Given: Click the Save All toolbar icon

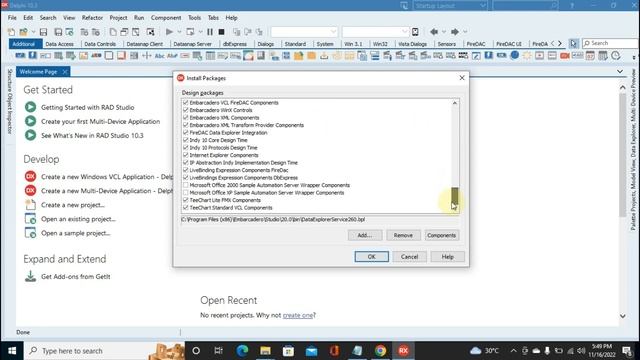Looking at the screenshot, I should pyautogui.click(x=58, y=32).
